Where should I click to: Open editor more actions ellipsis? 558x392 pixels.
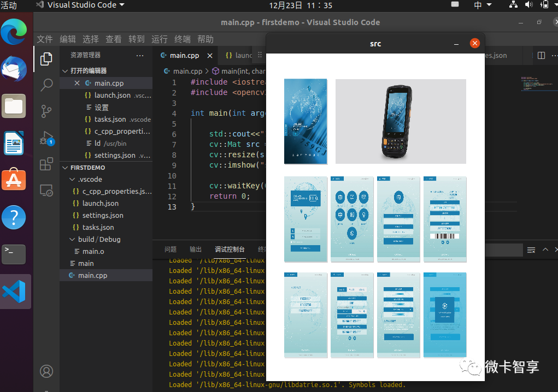click(555, 56)
